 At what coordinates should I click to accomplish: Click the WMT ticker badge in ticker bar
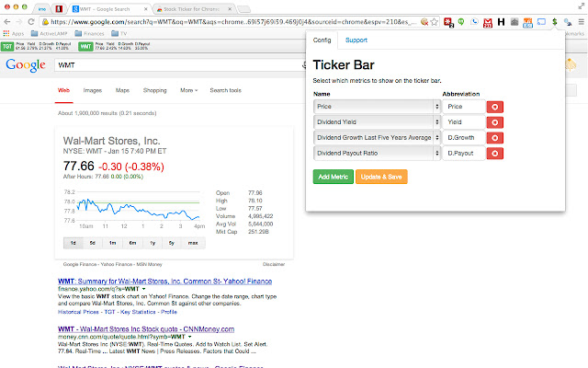[x=85, y=47]
